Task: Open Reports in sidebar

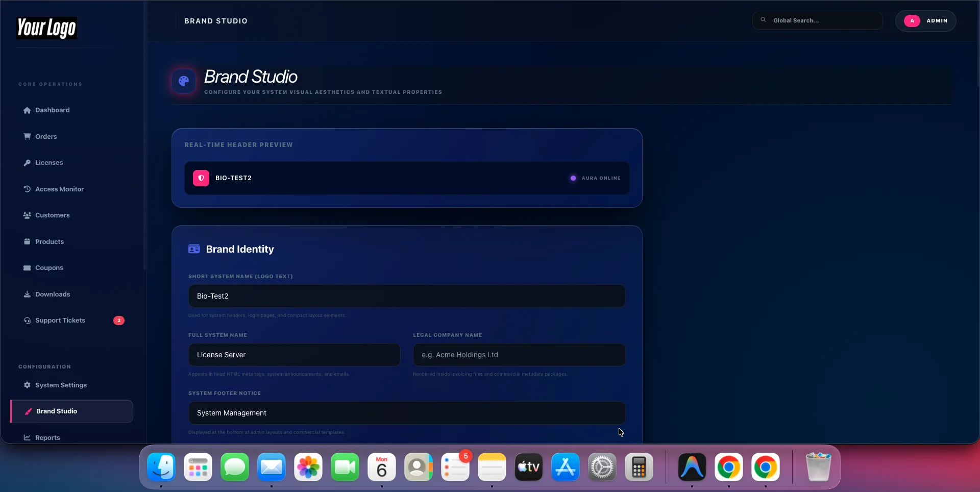Action: (x=71, y=437)
